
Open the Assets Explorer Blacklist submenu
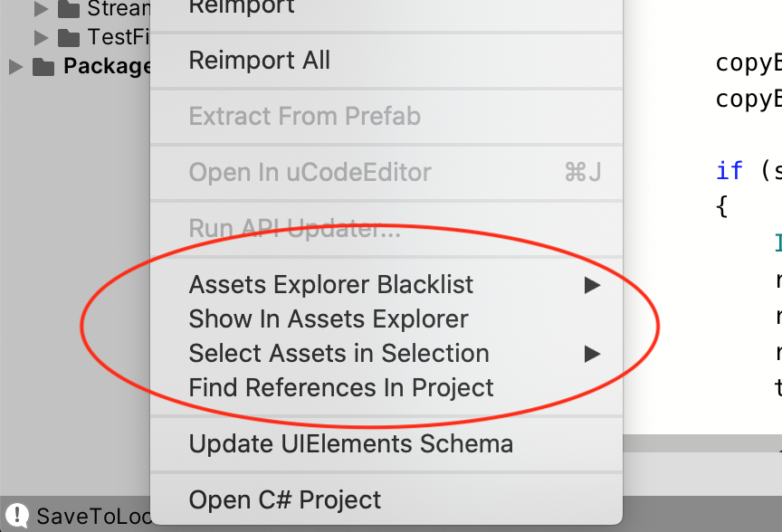pos(386,285)
